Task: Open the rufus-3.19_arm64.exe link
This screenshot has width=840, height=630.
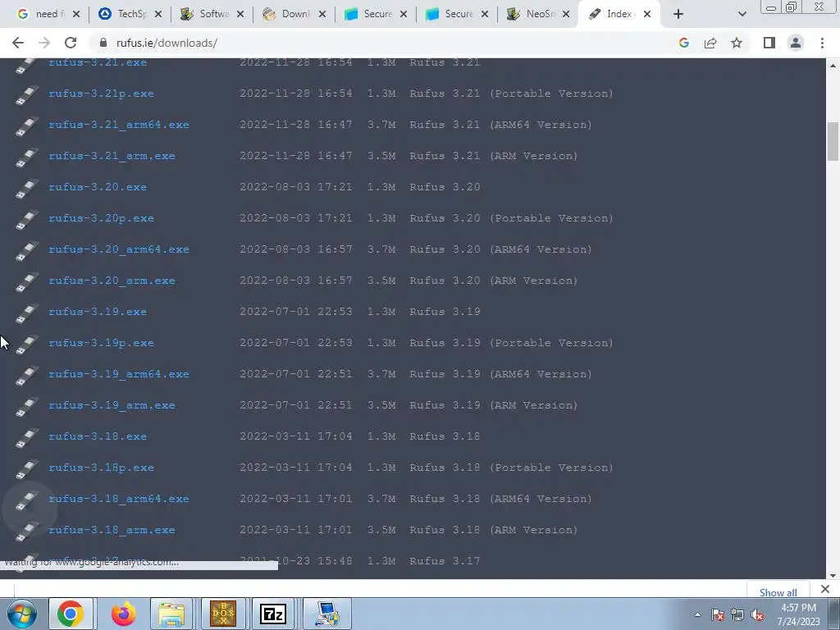Action: 119,374
